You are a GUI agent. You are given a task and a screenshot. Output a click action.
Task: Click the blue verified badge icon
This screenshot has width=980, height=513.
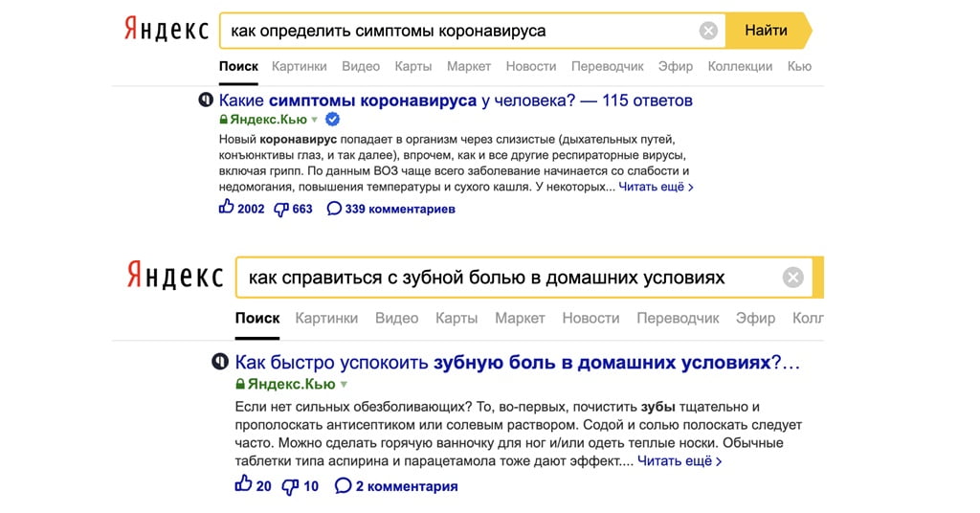pyautogui.click(x=332, y=120)
